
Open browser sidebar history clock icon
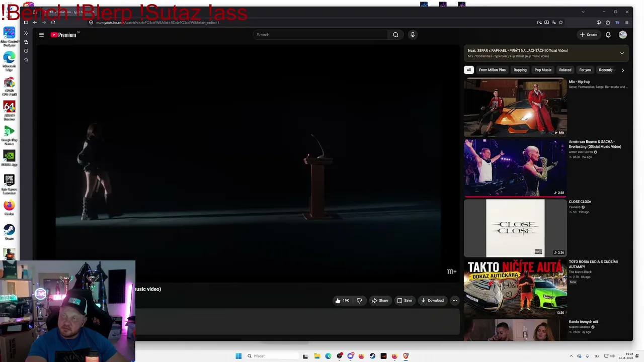click(x=26, y=51)
